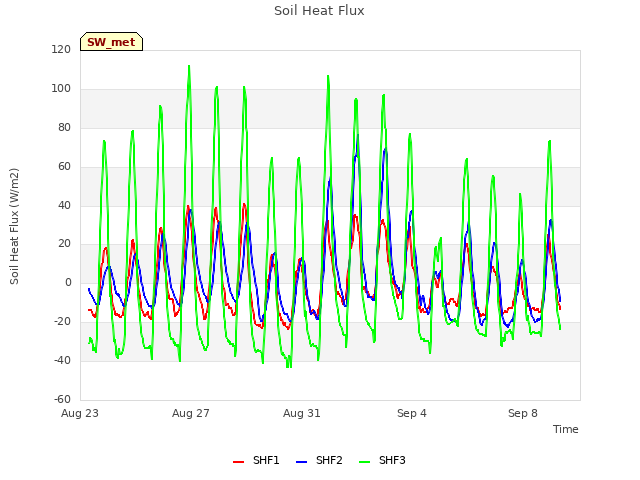The width and height of the screenshot is (640, 480).
Task: Click the blue SHF2 legend swatch
Action: coord(301,462)
